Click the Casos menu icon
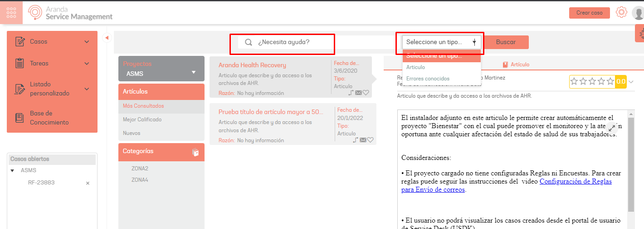The image size is (644, 229). (x=20, y=42)
